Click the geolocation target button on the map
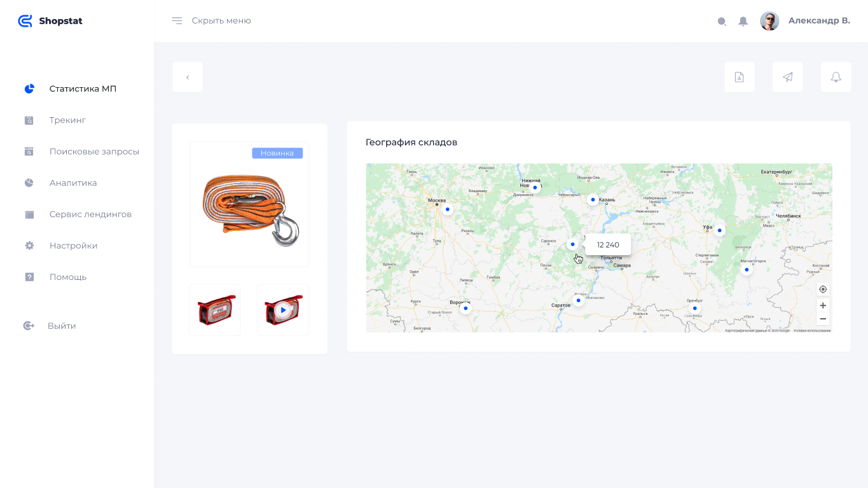 [x=822, y=289]
